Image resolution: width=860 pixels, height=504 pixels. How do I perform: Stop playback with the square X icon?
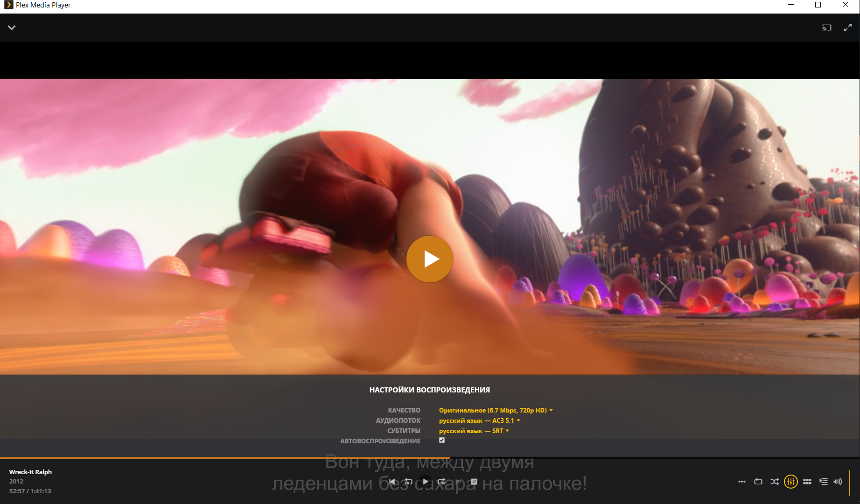tap(474, 482)
